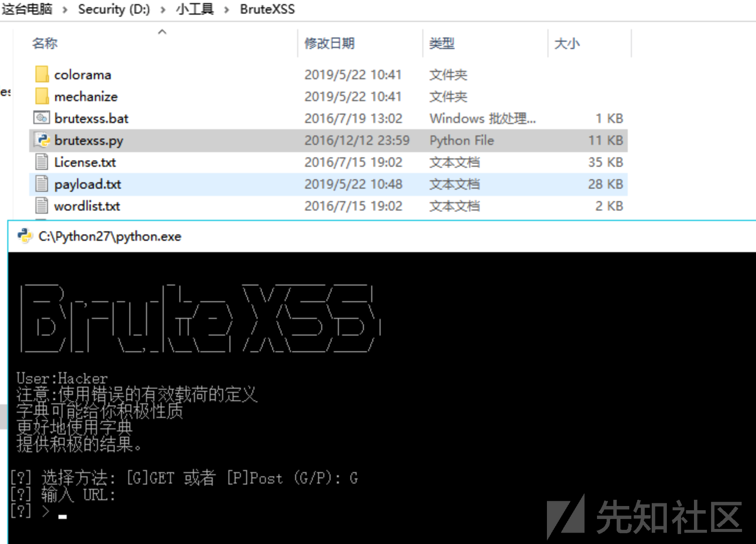Click the Python icon in console title bar

pos(25,236)
